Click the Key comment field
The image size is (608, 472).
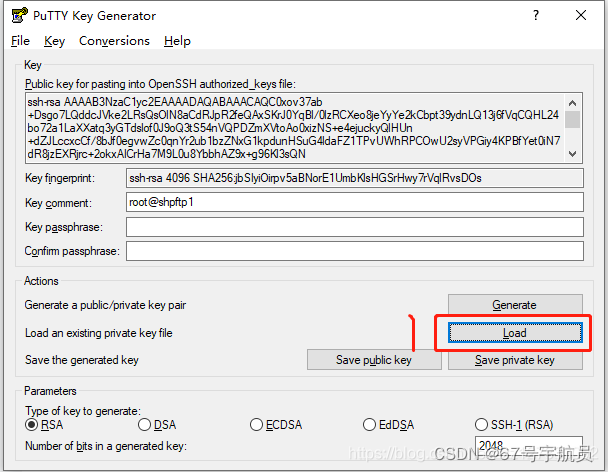tap(354, 202)
